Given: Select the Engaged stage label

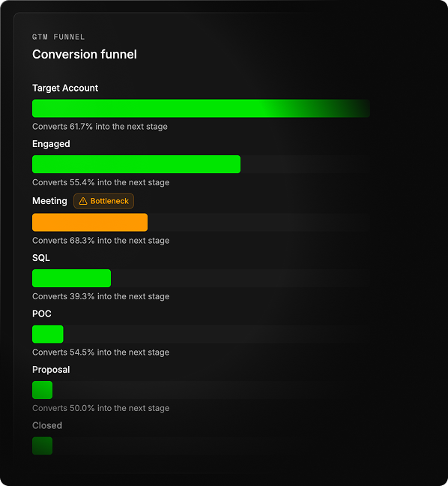Looking at the screenshot, I should click(51, 144).
